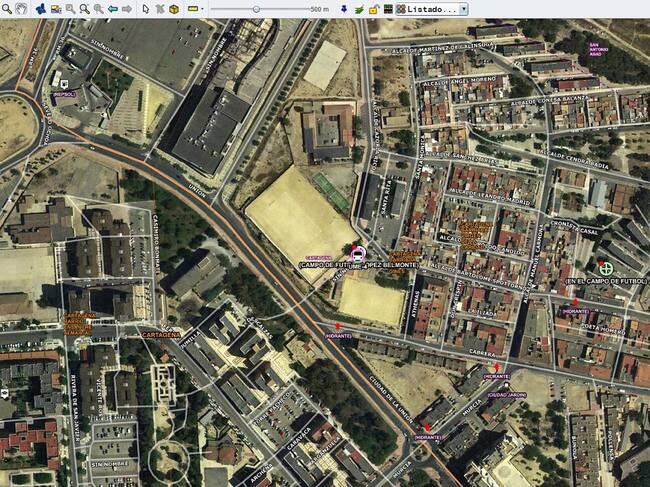Click the green circle marker on map
The height and width of the screenshot is (487, 650).
[x=604, y=267]
